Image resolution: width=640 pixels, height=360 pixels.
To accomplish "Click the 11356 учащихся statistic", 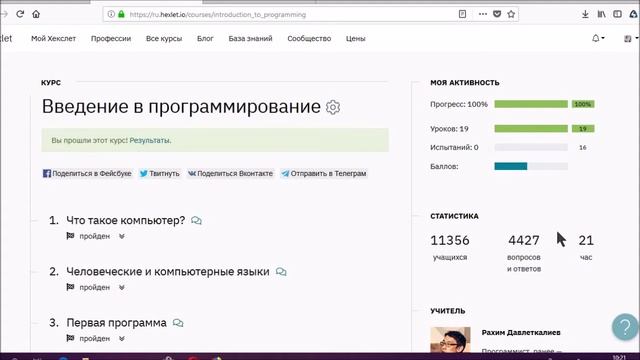I will 450,247.
